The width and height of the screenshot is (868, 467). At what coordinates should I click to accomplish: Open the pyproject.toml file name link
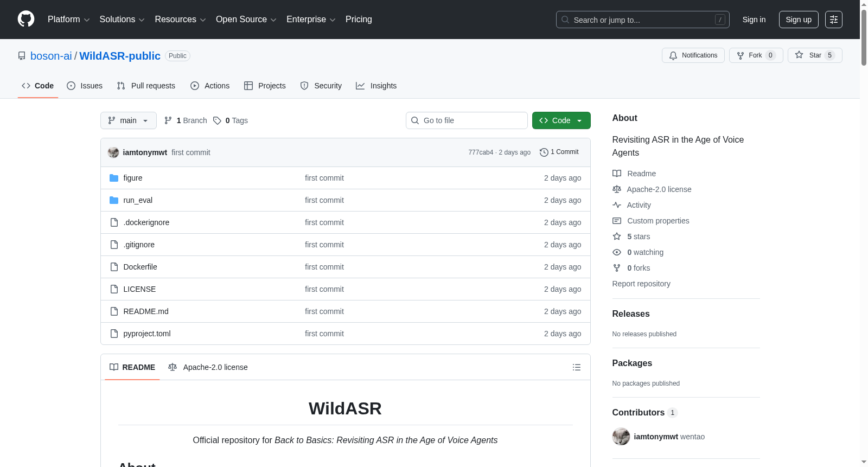coord(147,334)
